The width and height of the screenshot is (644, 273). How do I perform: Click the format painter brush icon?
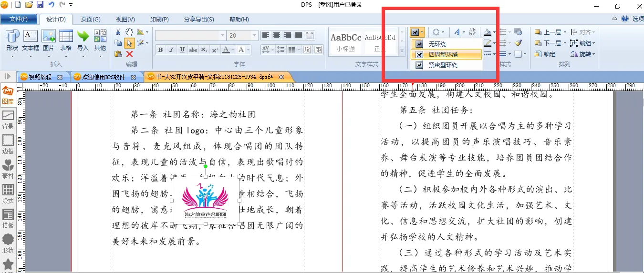[x=518, y=43]
